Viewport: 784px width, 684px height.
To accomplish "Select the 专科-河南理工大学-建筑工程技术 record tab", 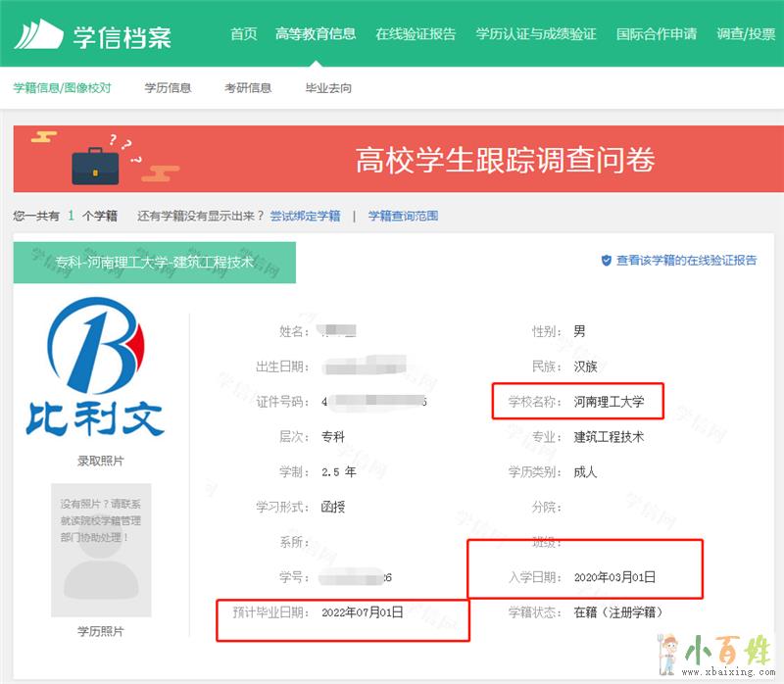I will 154,263.
